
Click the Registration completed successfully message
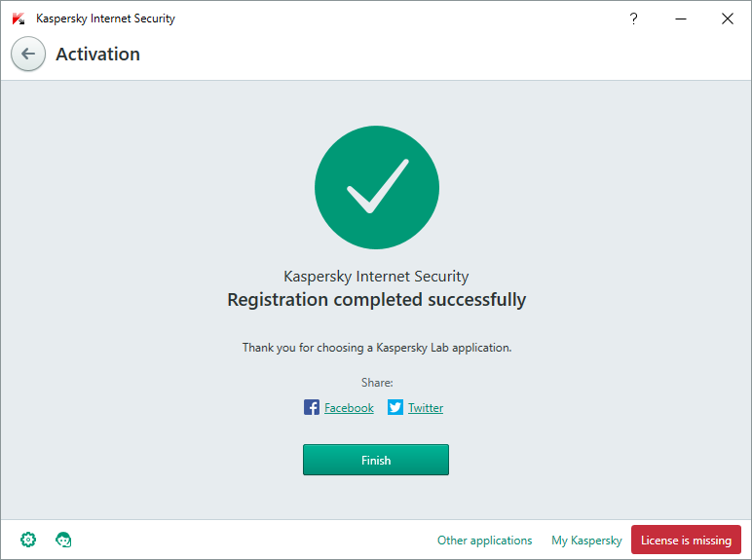coord(376,300)
